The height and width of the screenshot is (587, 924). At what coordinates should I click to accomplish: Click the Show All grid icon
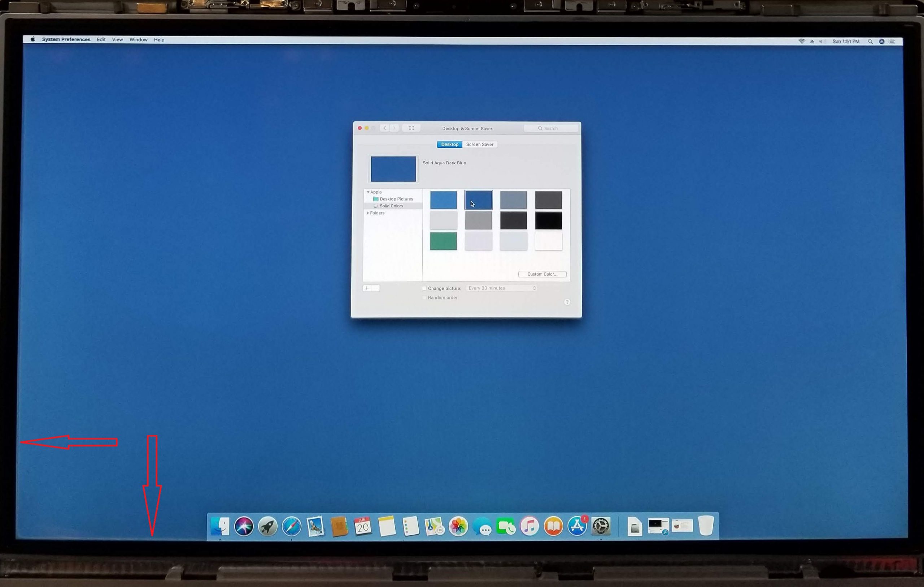411,128
